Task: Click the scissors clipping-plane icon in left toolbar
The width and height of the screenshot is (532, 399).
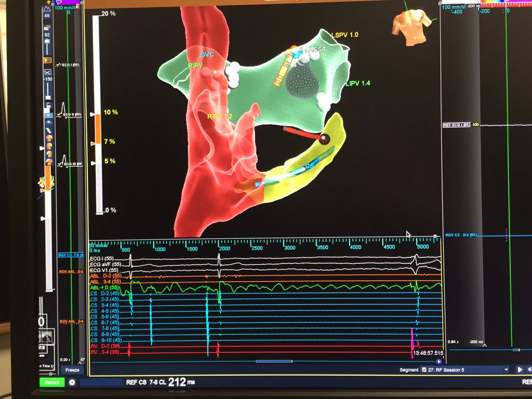Action: pyautogui.click(x=47, y=72)
